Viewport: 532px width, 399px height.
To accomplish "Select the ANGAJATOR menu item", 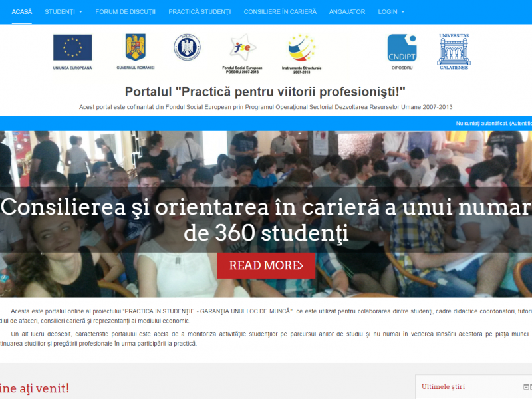I will point(347,12).
